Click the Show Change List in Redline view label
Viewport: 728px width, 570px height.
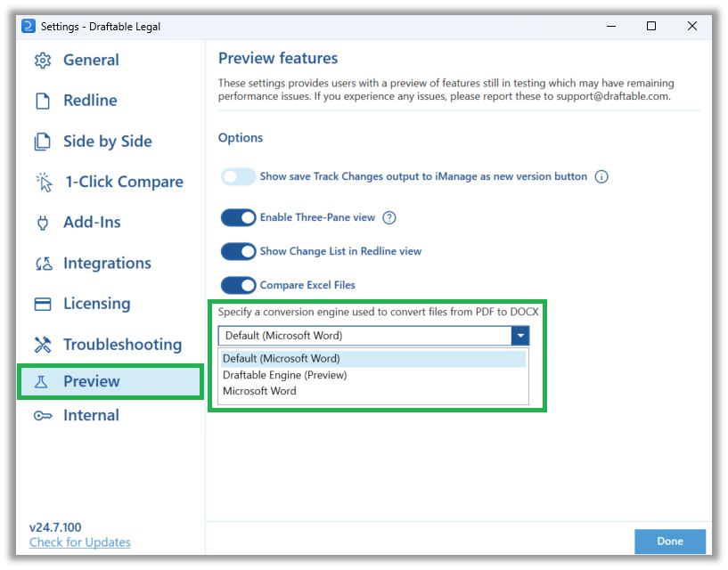tap(340, 251)
